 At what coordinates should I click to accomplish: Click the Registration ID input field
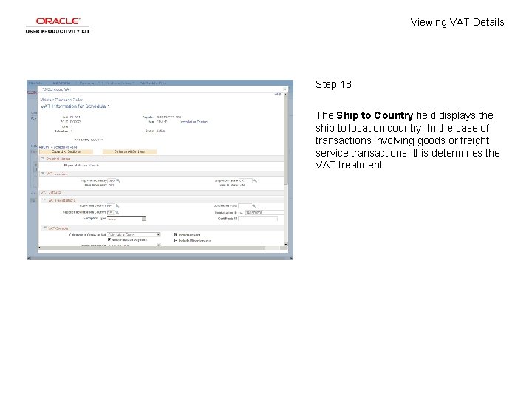265,212
